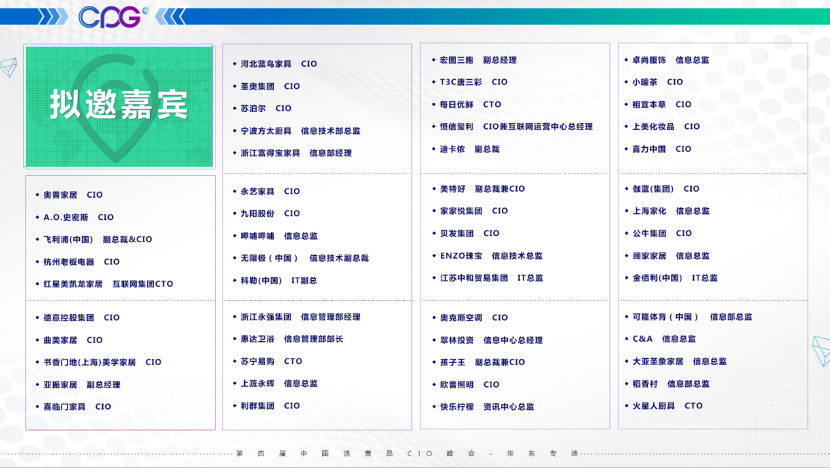830x468 pixels.
Task: Click the 科勒(中国) IT副总 row
Action: (x=278, y=280)
